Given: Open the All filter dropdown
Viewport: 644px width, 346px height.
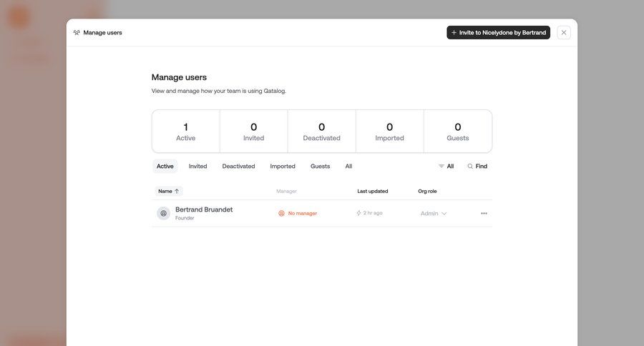Looking at the screenshot, I should click(446, 167).
